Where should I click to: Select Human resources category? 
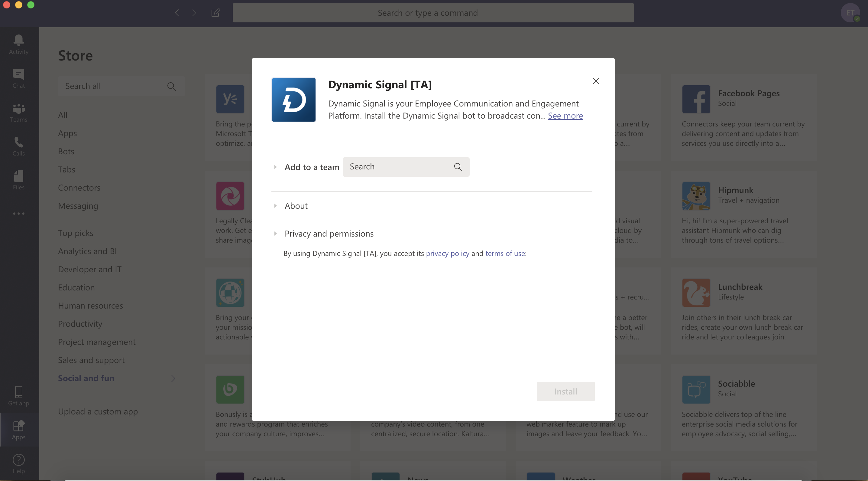pyautogui.click(x=90, y=306)
